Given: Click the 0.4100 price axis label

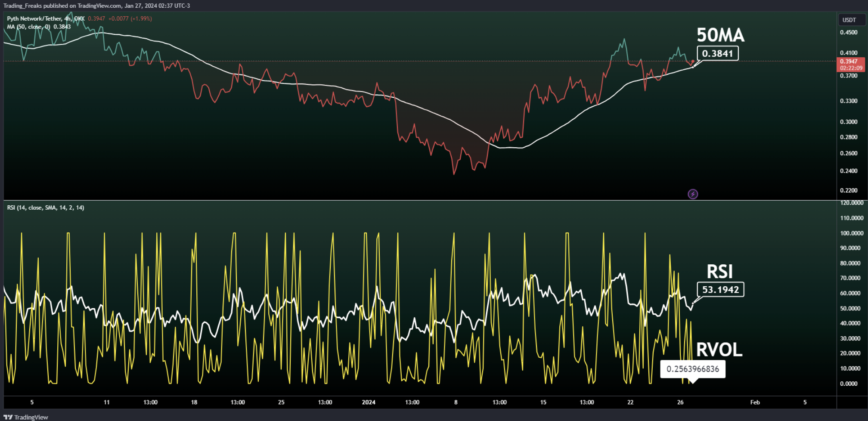Looking at the screenshot, I should 849,53.
